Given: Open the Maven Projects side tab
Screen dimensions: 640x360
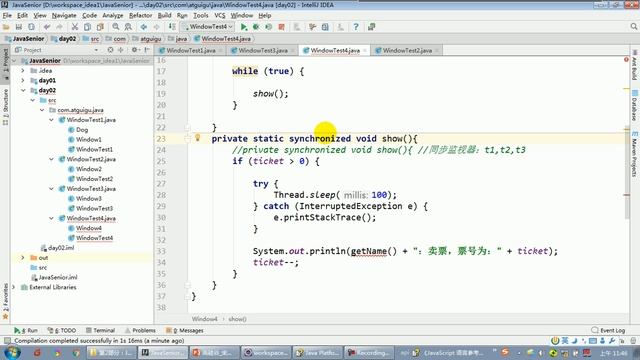Looking at the screenshot, I should tap(634, 154).
